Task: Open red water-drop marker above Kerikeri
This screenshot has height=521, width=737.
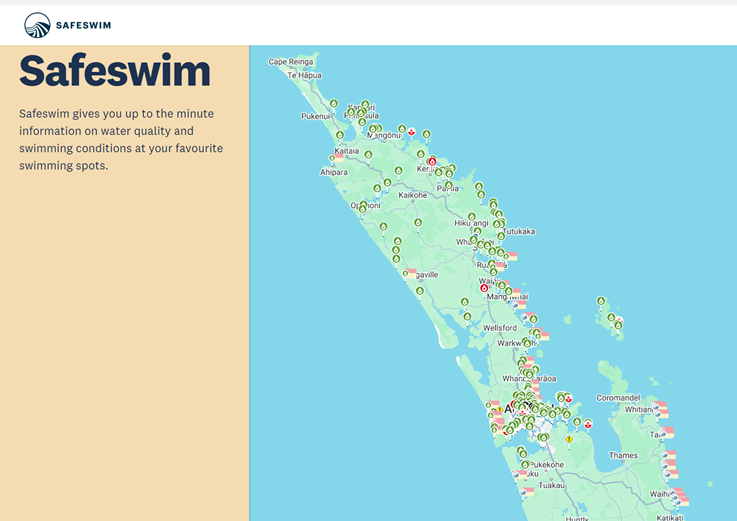Action: pyautogui.click(x=432, y=162)
